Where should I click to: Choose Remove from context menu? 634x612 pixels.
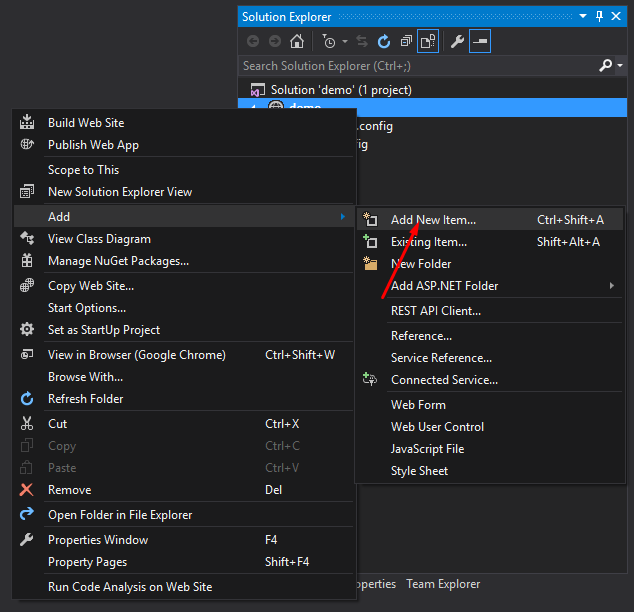pyautogui.click(x=184, y=490)
